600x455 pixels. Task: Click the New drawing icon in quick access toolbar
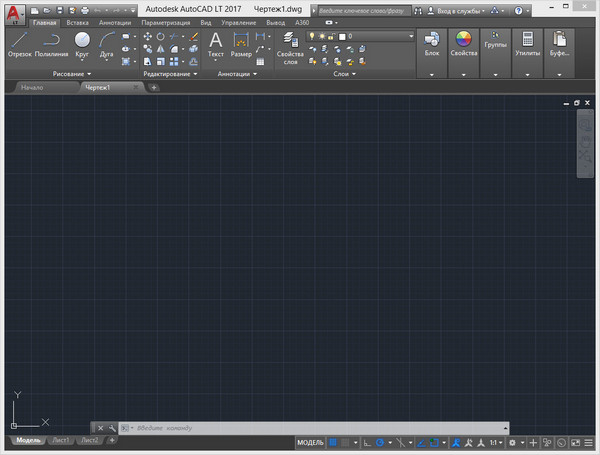[34, 11]
